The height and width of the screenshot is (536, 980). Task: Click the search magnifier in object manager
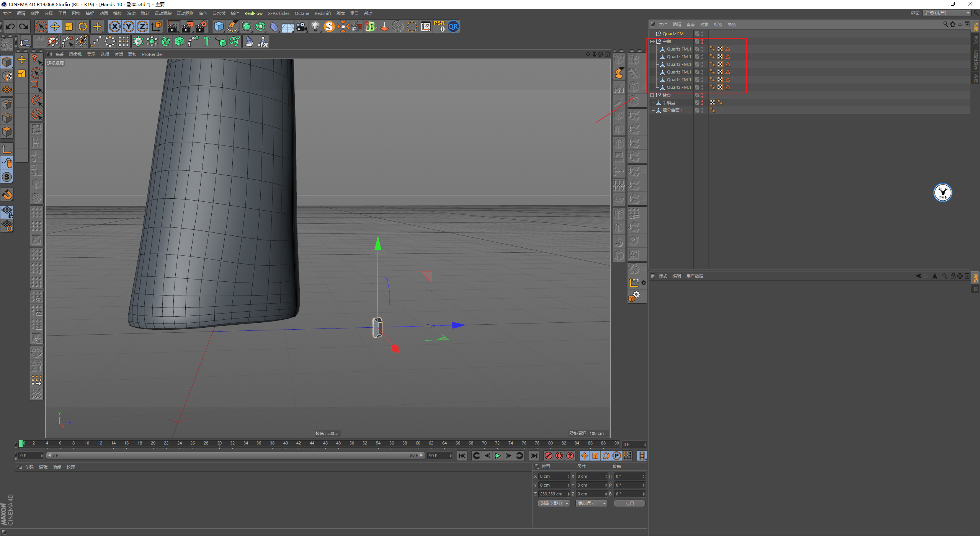click(945, 24)
